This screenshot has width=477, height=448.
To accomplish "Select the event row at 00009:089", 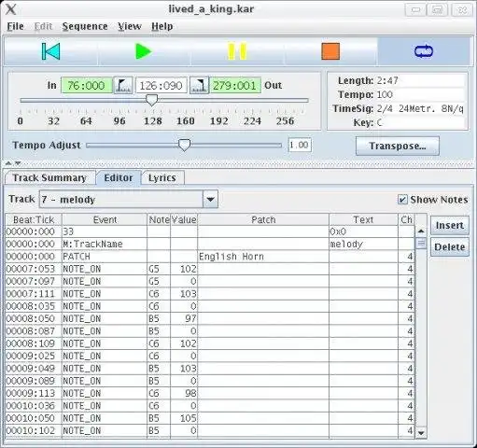I will point(210,381).
